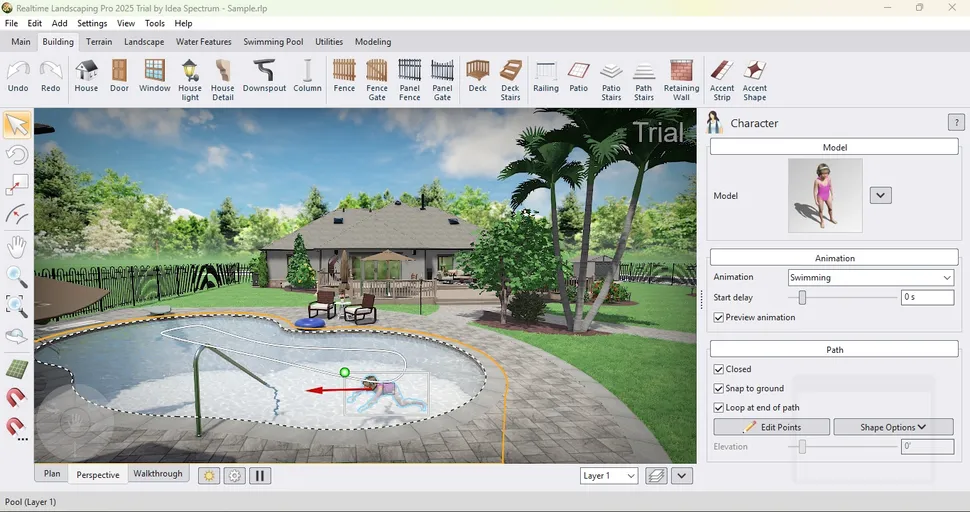This screenshot has width=970, height=512.
Task: Click the Start delay slider
Action: pyautogui.click(x=802, y=297)
